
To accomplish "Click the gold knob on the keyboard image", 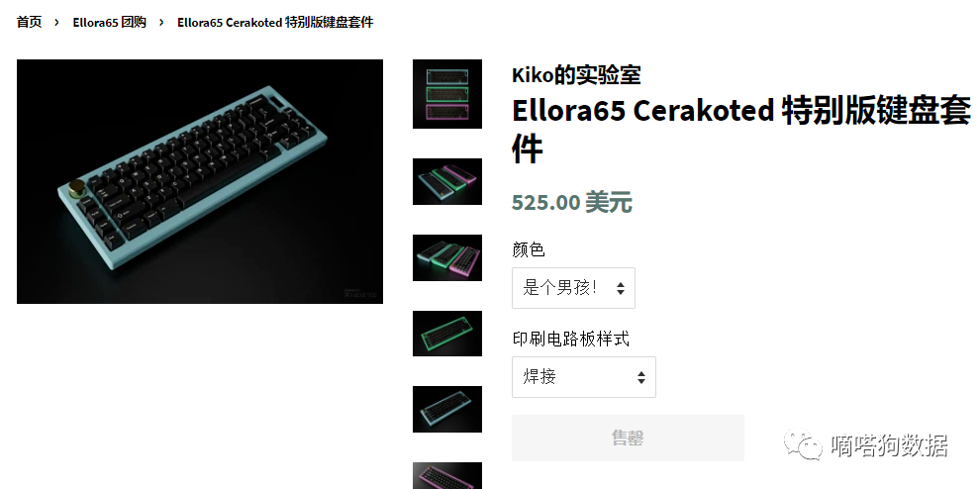I will tap(78, 188).
